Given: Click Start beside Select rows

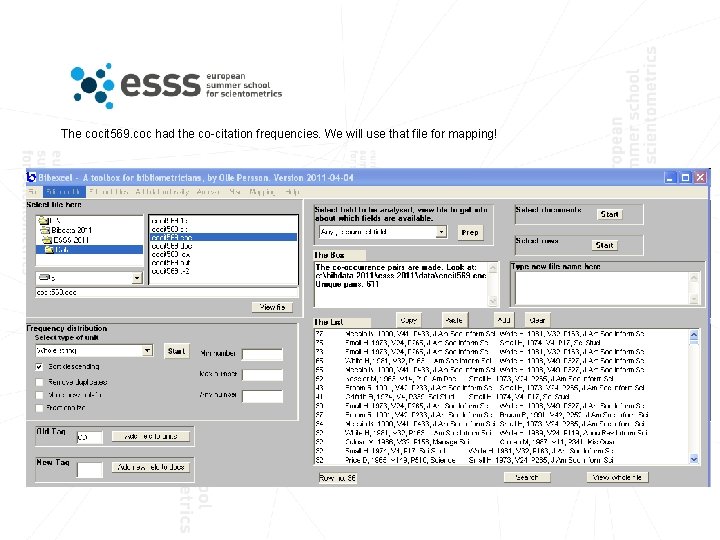Looking at the screenshot, I should click(604, 245).
